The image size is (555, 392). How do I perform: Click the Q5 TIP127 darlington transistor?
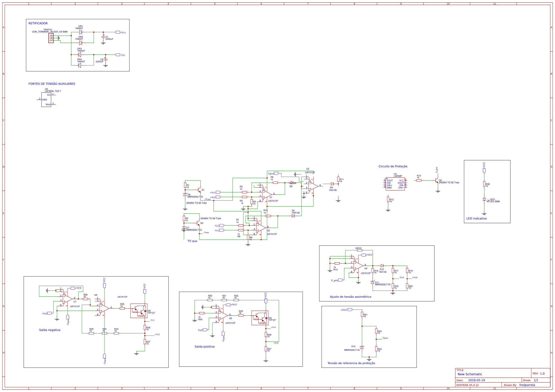coord(139,311)
